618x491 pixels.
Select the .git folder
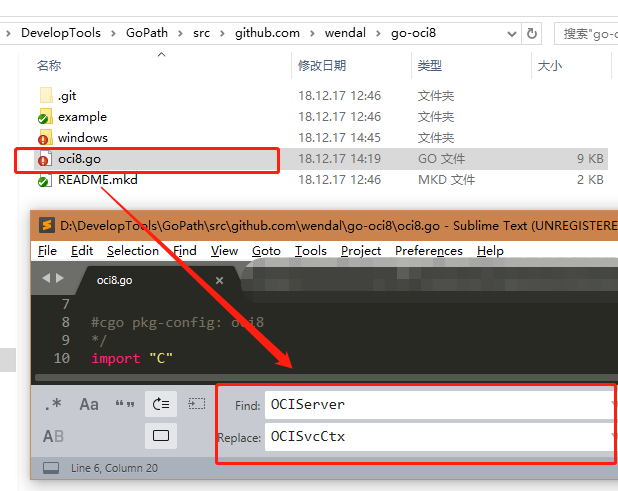point(67,96)
